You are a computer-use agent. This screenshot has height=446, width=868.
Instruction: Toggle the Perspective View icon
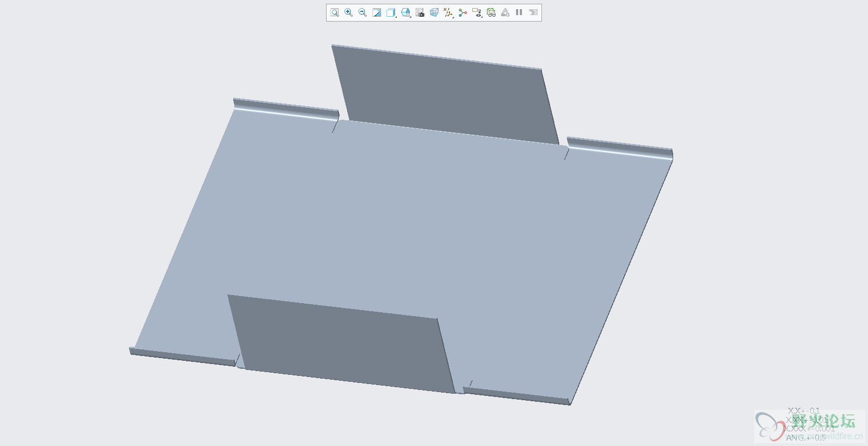tap(434, 12)
